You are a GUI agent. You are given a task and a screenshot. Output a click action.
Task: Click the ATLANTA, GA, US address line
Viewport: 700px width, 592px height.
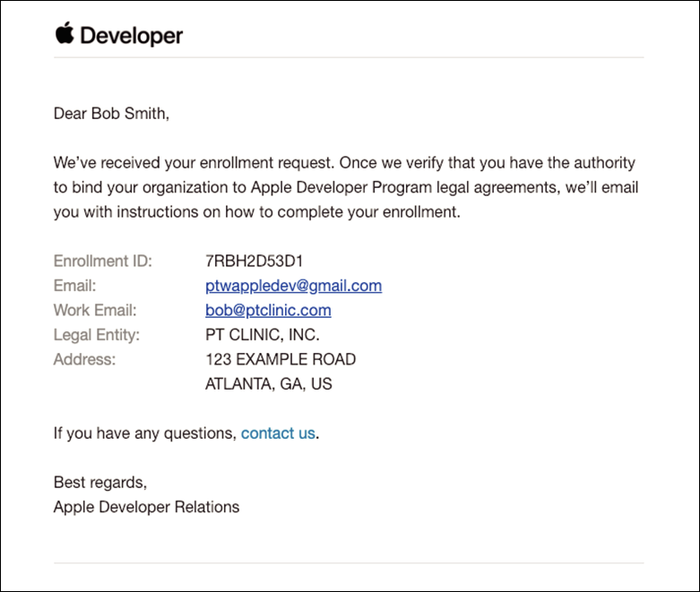(x=269, y=384)
